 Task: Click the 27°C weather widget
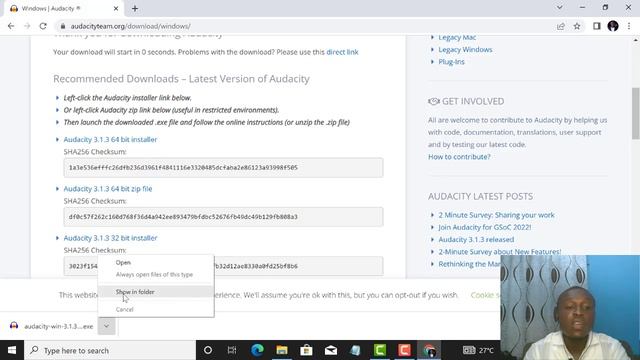(478, 350)
